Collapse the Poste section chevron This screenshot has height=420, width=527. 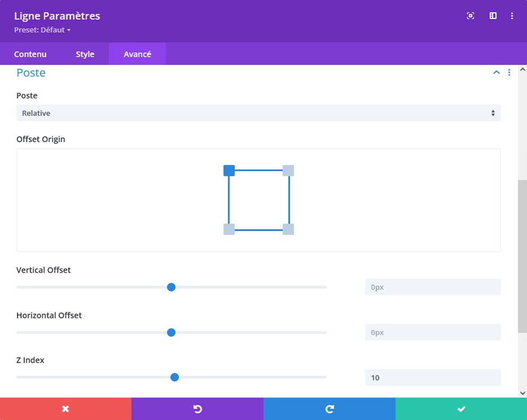pyautogui.click(x=497, y=73)
